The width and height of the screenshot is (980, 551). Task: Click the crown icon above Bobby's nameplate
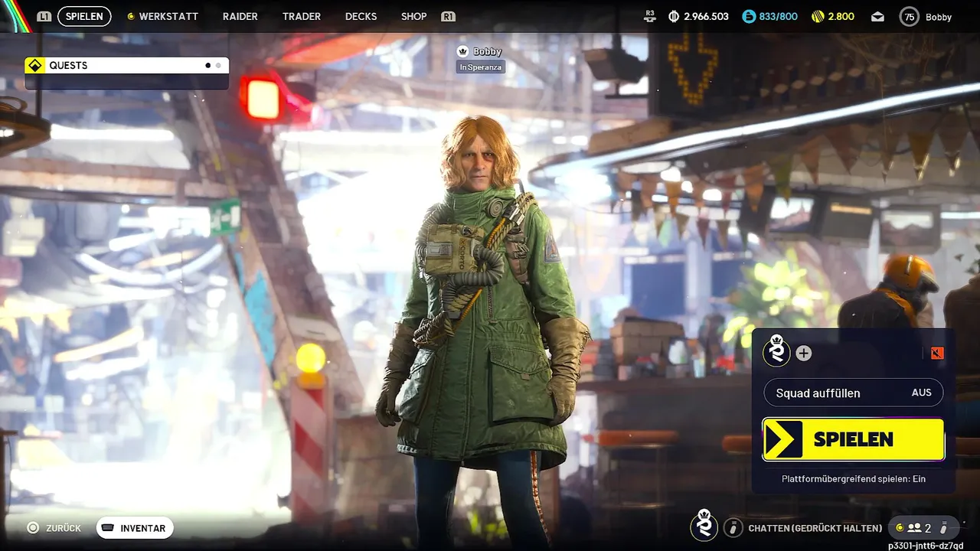[x=462, y=51]
